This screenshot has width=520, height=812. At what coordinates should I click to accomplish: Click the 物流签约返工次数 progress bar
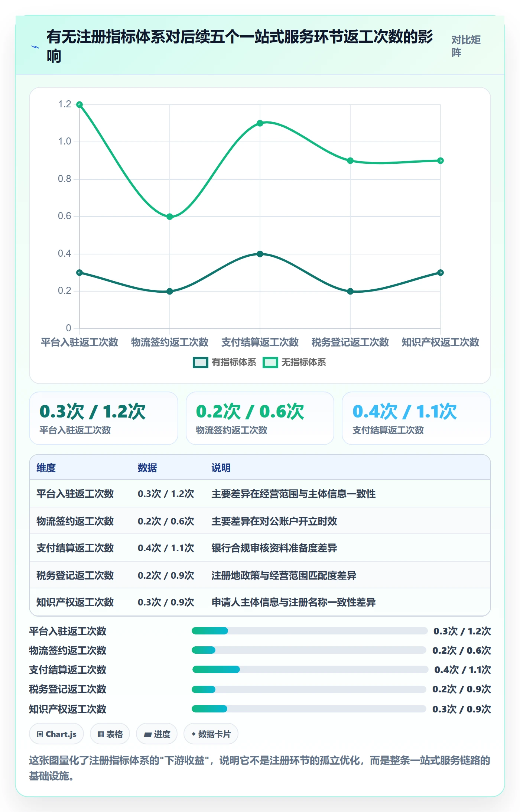click(309, 650)
